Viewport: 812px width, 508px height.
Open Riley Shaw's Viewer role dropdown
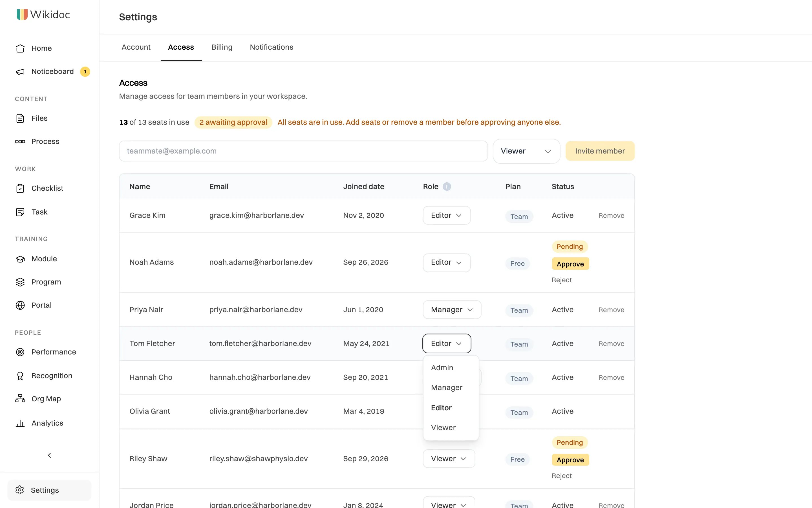coord(449,459)
